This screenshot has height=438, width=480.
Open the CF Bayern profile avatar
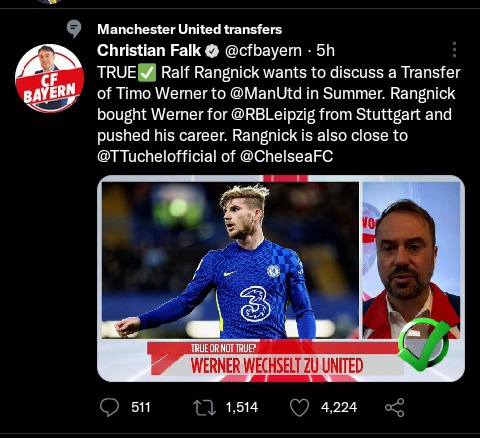tap(49, 78)
